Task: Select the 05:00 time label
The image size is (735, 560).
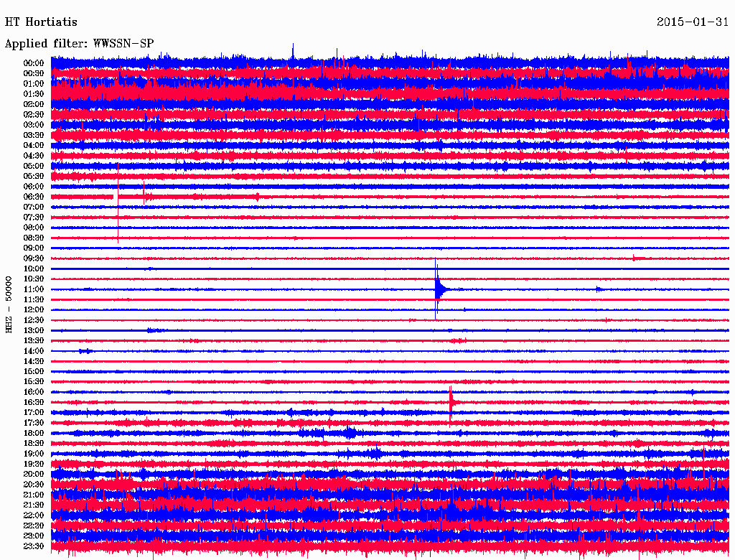Action: tap(34, 166)
